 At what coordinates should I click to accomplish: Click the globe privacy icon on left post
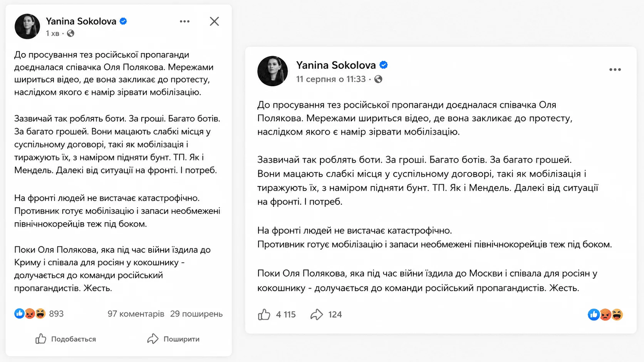coord(70,34)
